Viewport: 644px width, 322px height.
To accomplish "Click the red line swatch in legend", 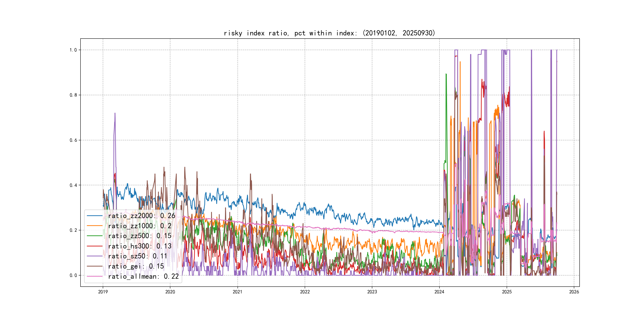I will pyautogui.click(x=95, y=246).
